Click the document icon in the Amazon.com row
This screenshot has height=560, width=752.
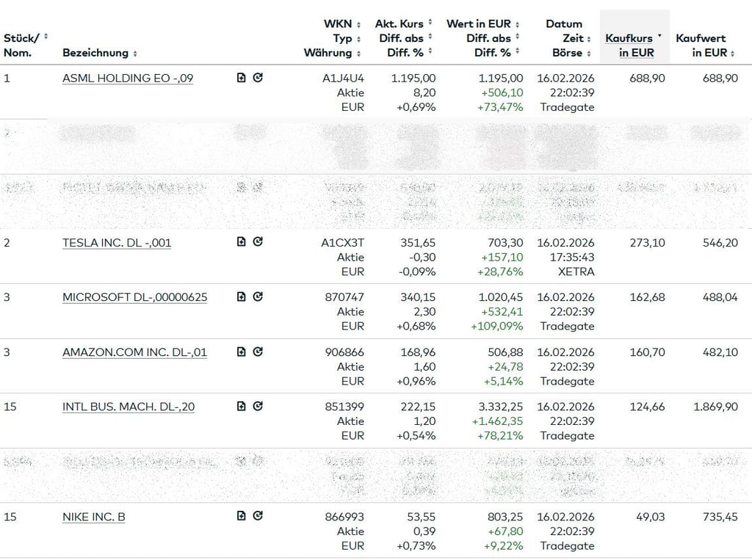click(242, 352)
